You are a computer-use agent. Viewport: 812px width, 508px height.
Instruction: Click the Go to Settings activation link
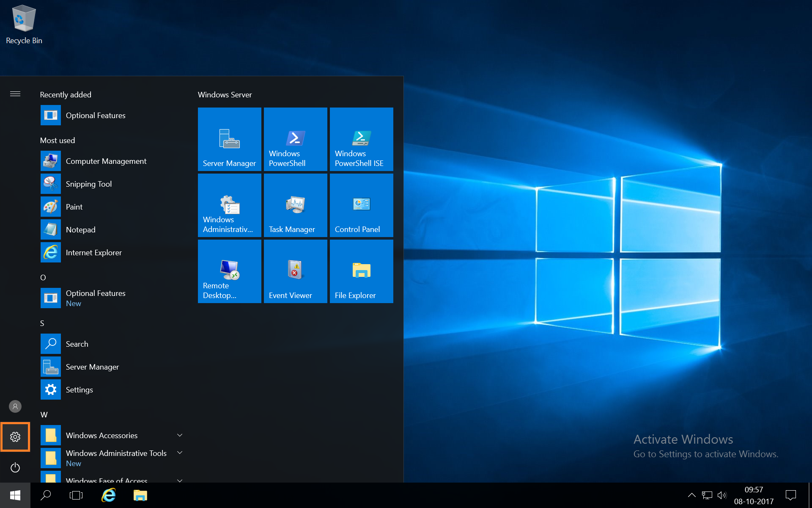point(705,454)
